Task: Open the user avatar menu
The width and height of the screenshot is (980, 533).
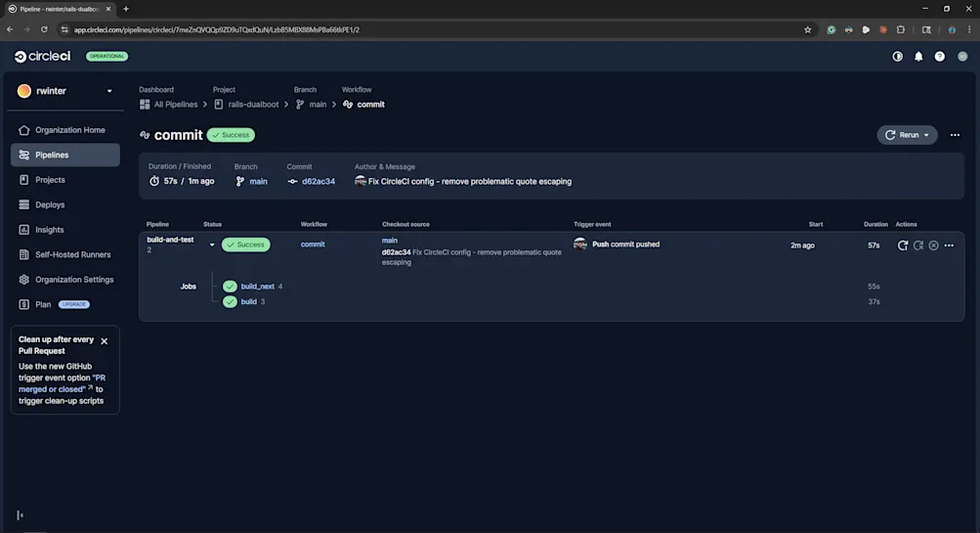Action: click(x=962, y=57)
